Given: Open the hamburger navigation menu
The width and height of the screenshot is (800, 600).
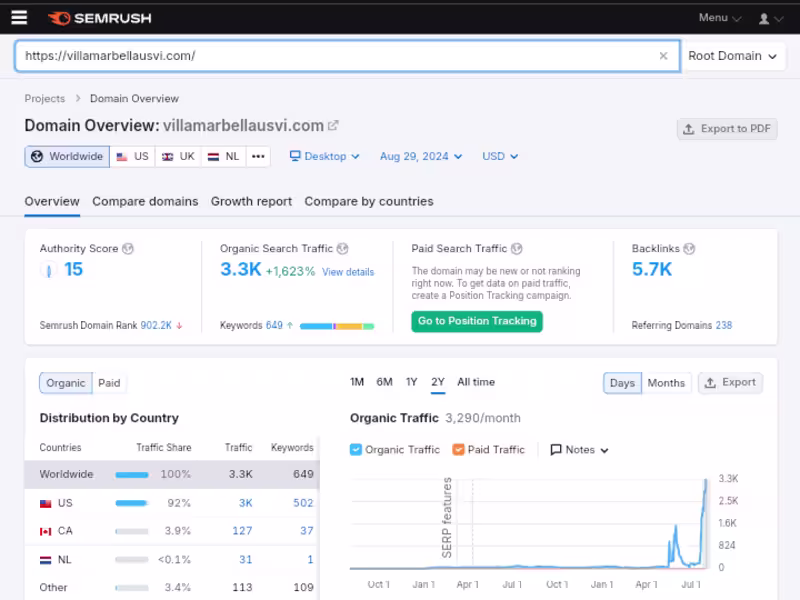Looking at the screenshot, I should (19, 18).
